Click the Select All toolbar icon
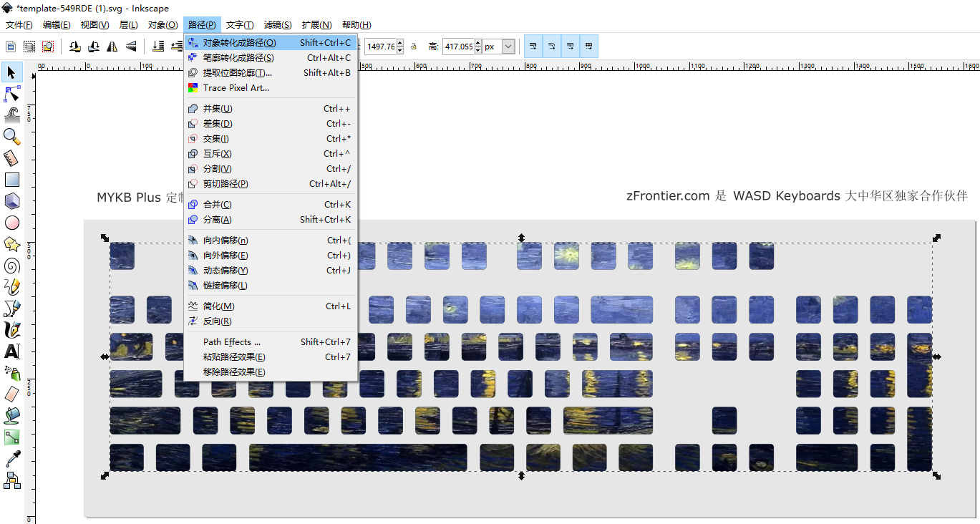980x524 pixels. (x=11, y=47)
